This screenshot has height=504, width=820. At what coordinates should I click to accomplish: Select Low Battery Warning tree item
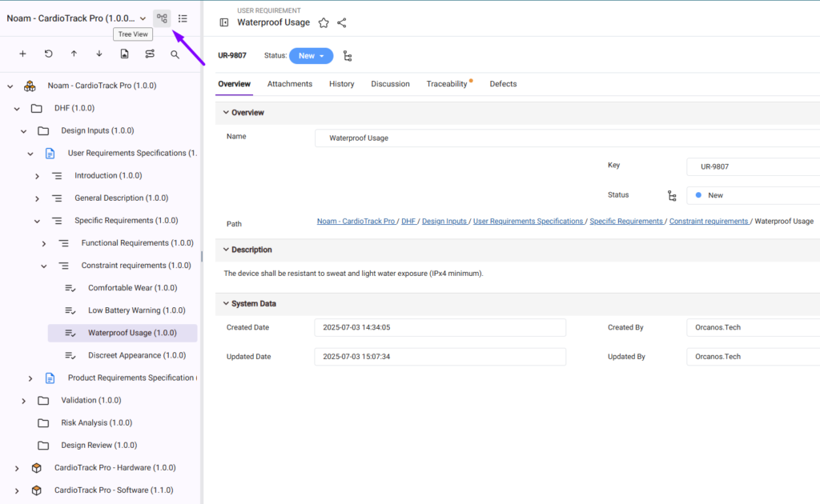(136, 310)
